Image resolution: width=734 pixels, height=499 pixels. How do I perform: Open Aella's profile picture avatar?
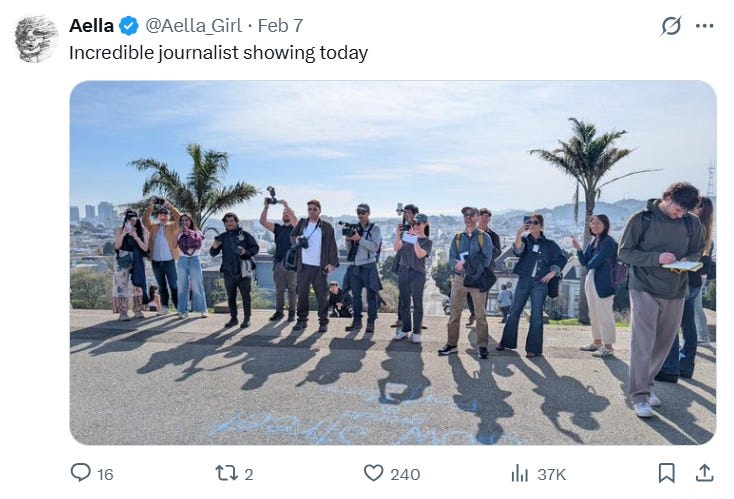(x=37, y=39)
